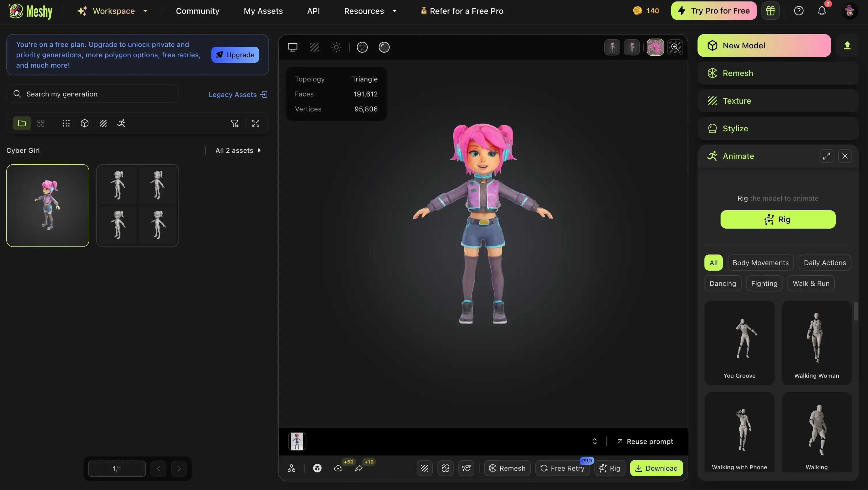Click the Rig button in Animate panel
This screenshot has width=868, height=490.
tap(778, 219)
